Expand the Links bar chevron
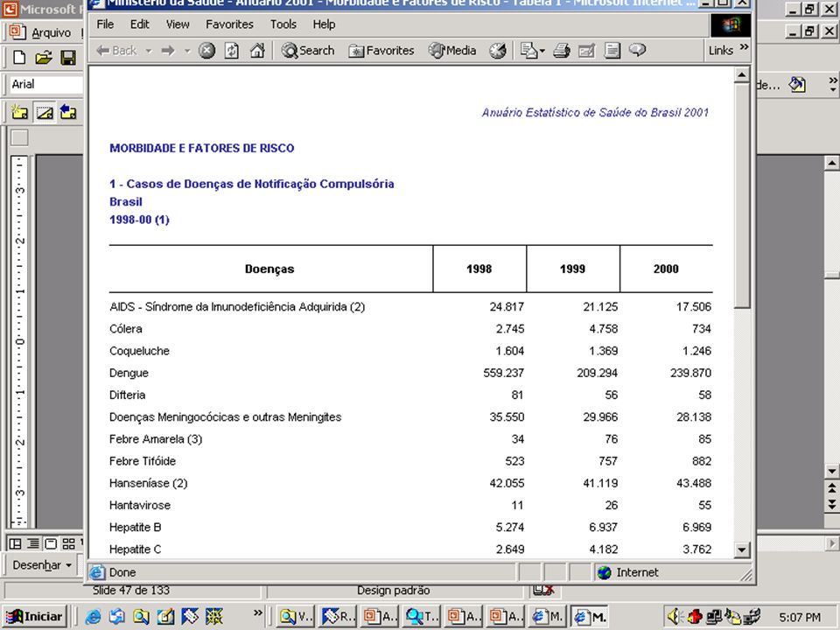Image resolution: width=840 pixels, height=630 pixels. (744, 47)
